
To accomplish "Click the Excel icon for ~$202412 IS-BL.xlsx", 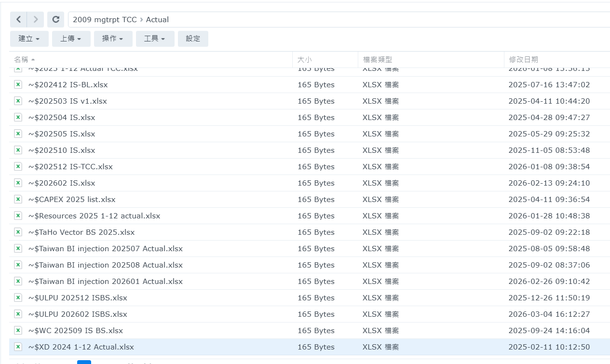I will 18,85.
